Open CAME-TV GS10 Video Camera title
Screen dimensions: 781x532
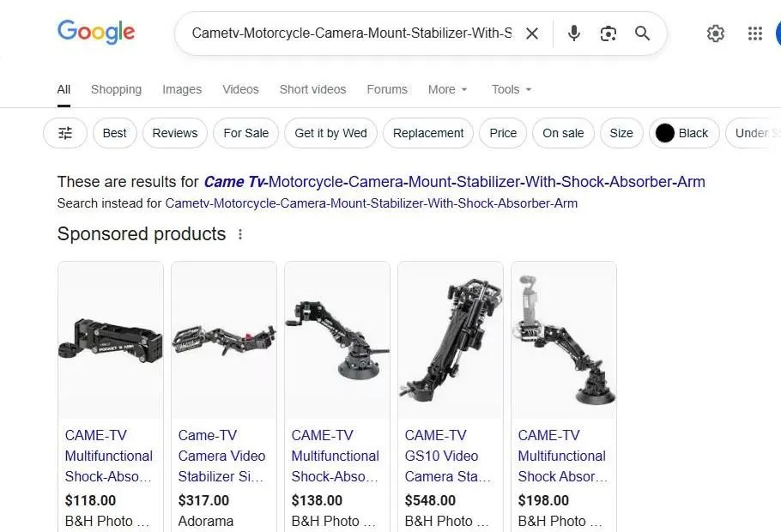448,456
